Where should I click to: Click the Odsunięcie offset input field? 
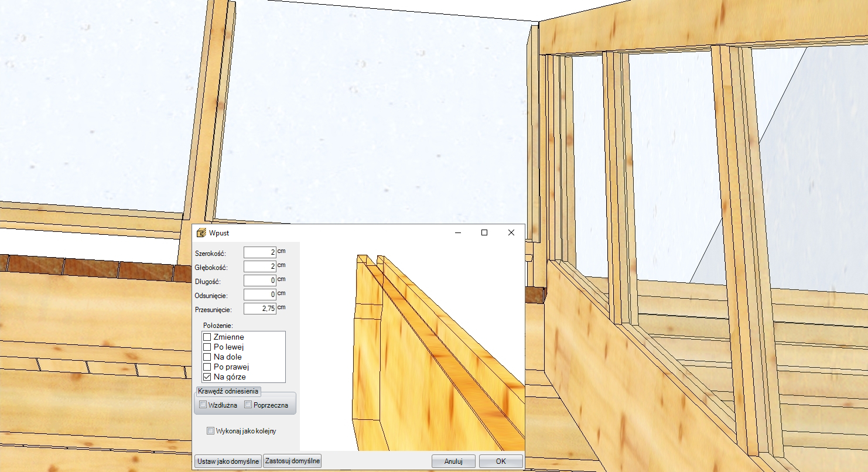259,295
